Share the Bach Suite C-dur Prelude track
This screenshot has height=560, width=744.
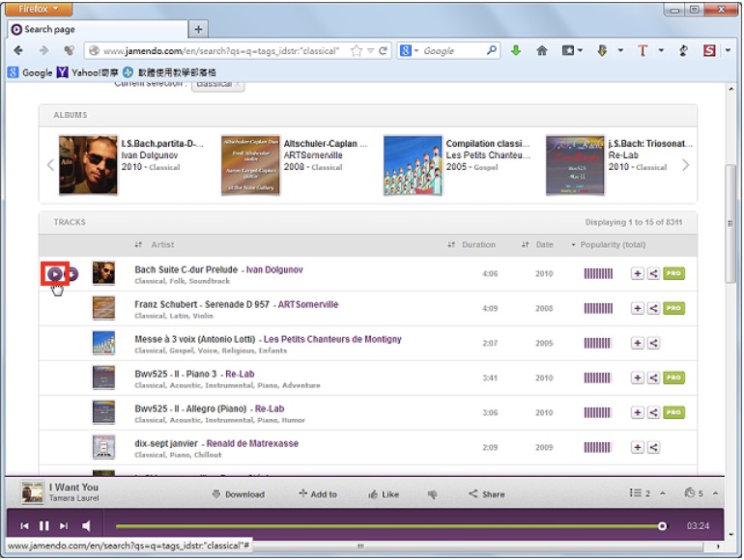coord(653,273)
